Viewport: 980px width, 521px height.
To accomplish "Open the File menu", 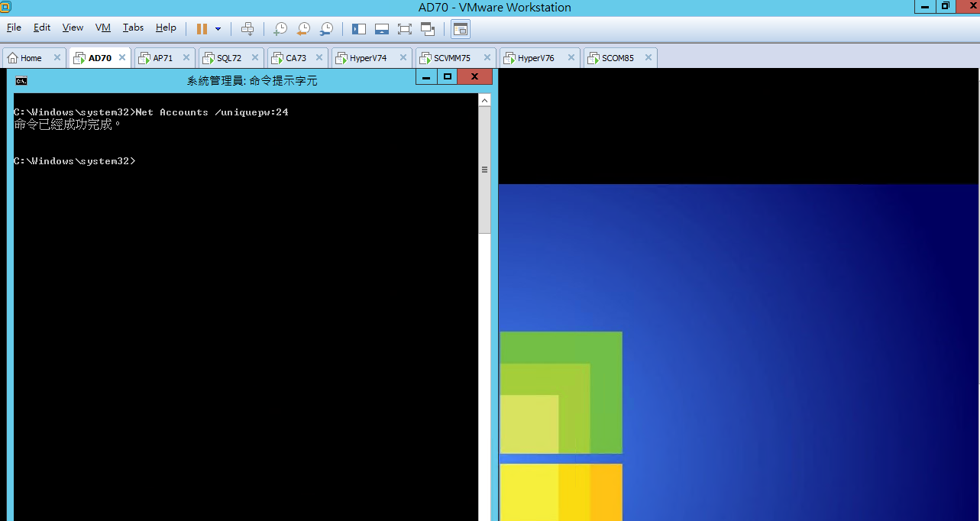I will (x=14, y=28).
